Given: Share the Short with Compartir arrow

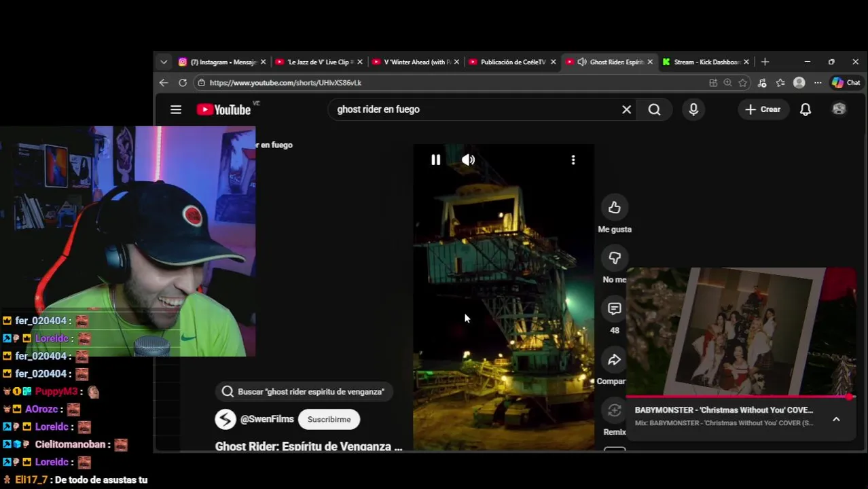Looking at the screenshot, I should (x=615, y=360).
